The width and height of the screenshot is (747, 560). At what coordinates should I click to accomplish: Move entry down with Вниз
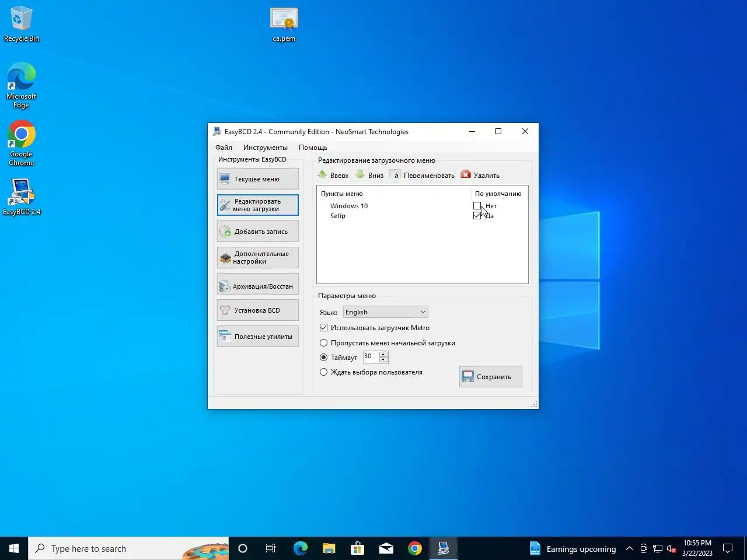[369, 175]
